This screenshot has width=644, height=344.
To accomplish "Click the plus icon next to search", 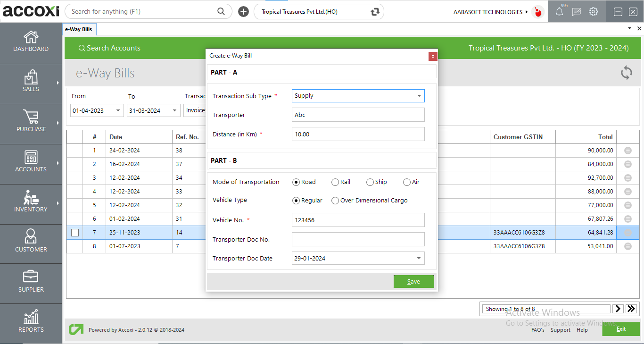I will (243, 11).
